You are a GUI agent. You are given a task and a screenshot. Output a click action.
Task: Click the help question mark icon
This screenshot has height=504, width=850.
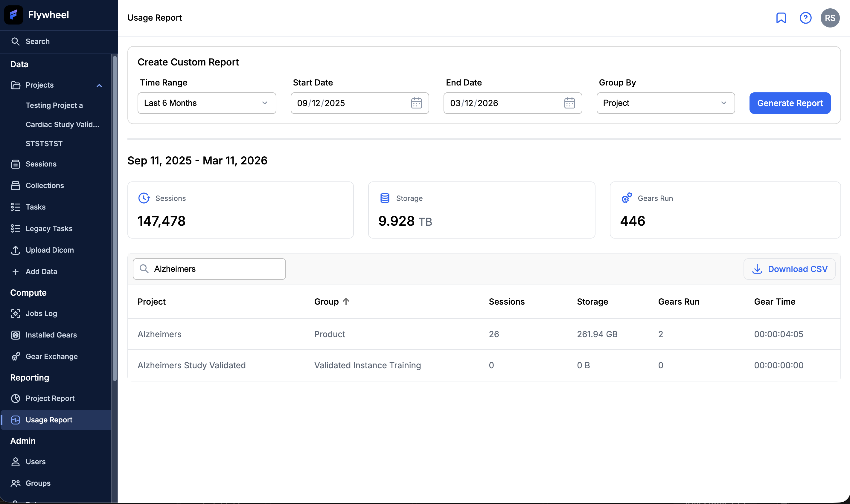[x=805, y=18]
